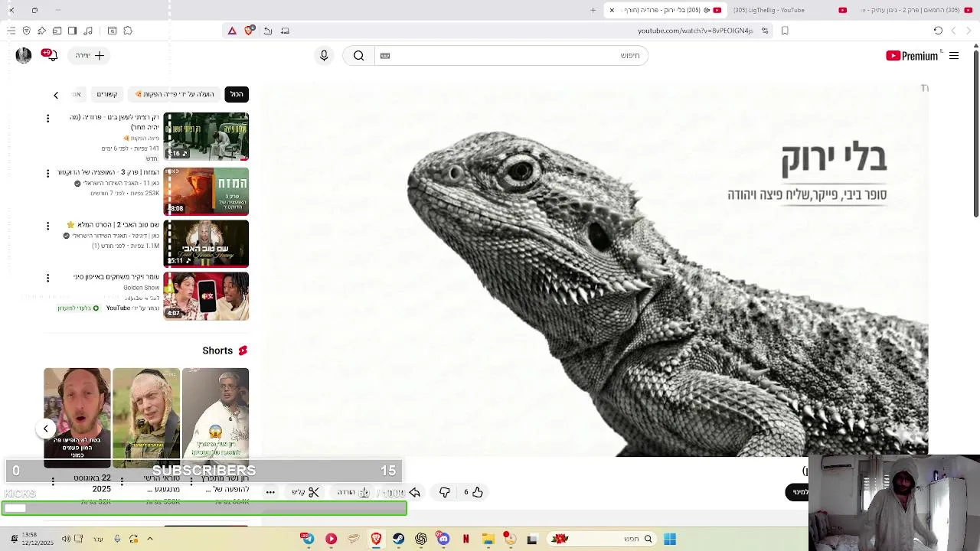Click the Shorts section logo icon

pos(243,350)
